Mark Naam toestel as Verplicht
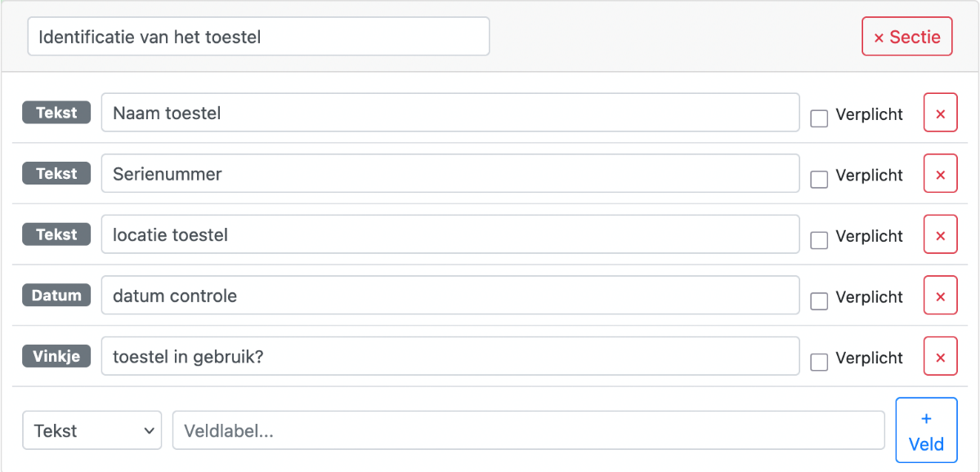Screen dimensions: 980x472 pyautogui.click(x=819, y=118)
